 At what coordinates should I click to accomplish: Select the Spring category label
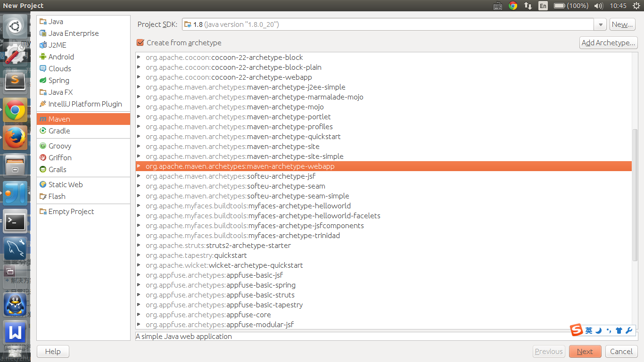pos(59,81)
